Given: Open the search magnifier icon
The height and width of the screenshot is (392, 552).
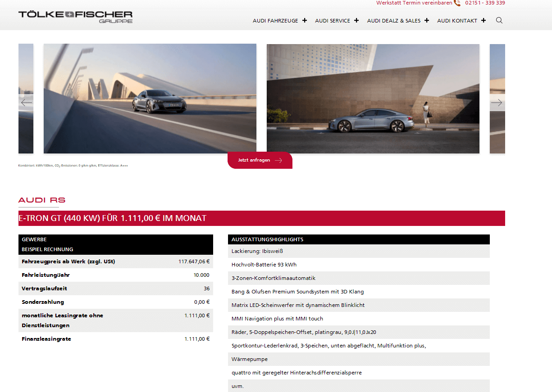Looking at the screenshot, I should point(499,20).
